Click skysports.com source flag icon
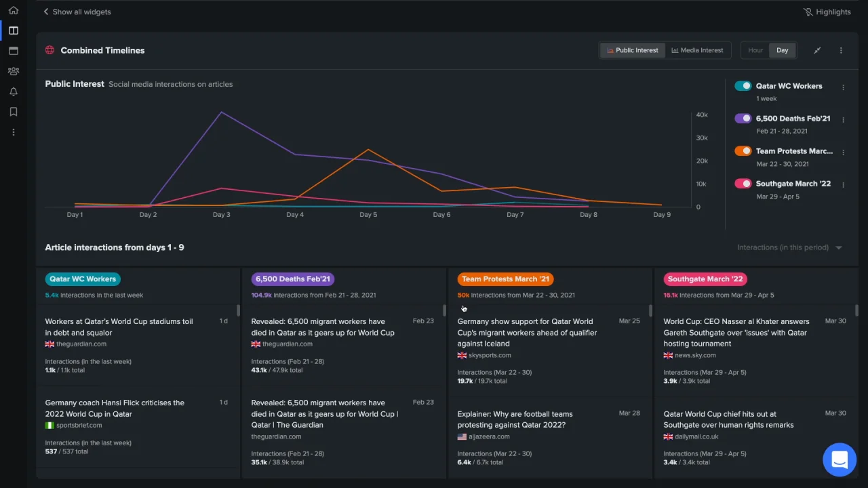 coord(462,355)
